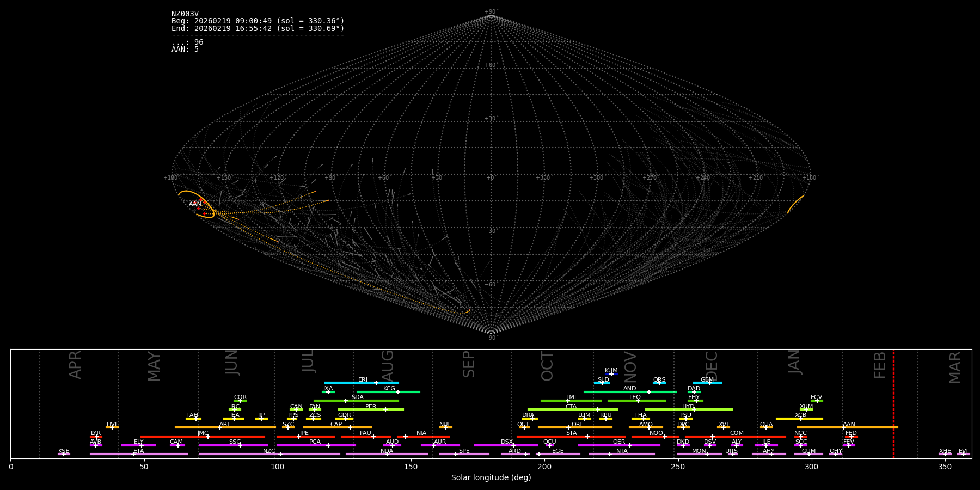
Task: Click the CAP shower label
Action: (x=336, y=425)
